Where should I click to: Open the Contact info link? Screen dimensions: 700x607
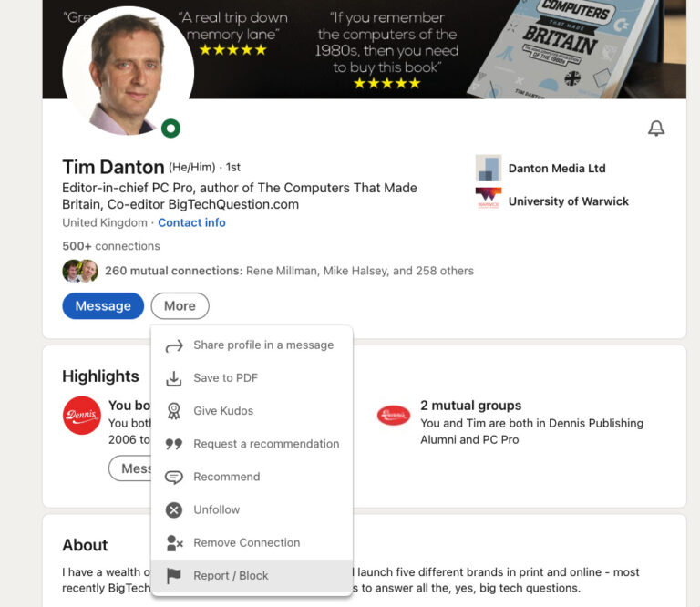(191, 222)
